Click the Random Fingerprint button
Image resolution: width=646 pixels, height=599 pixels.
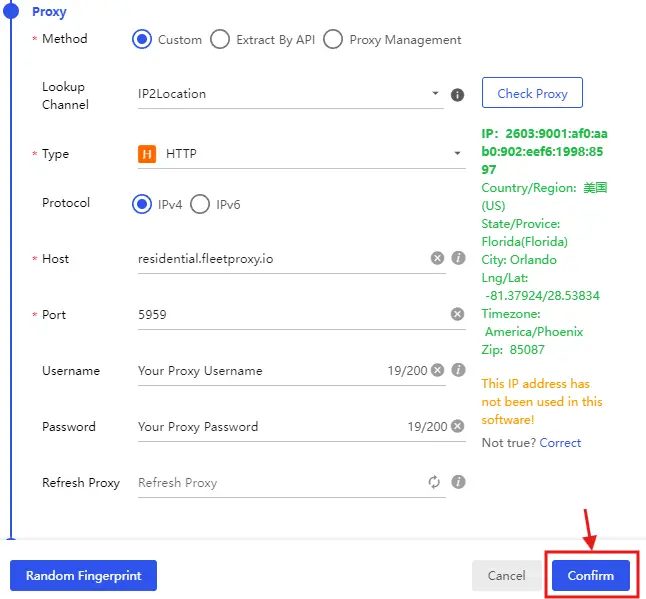pyautogui.click(x=83, y=576)
